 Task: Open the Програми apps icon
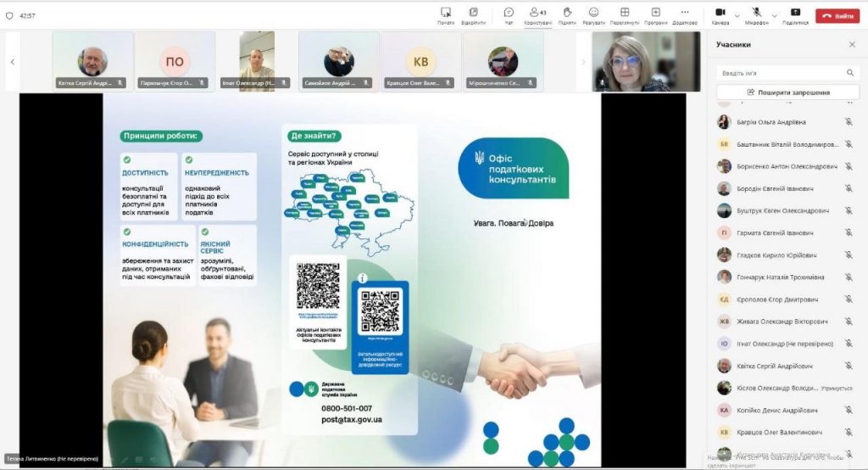pyautogui.click(x=655, y=13)
